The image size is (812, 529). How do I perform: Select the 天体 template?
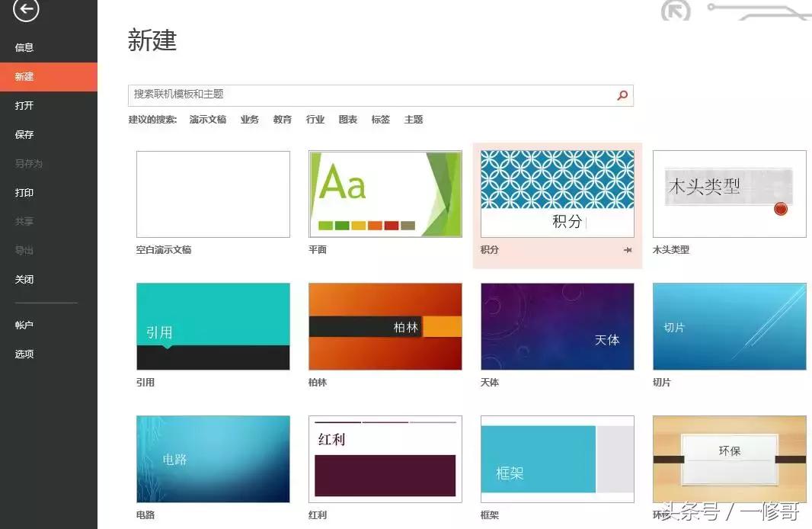click(557, 326)
